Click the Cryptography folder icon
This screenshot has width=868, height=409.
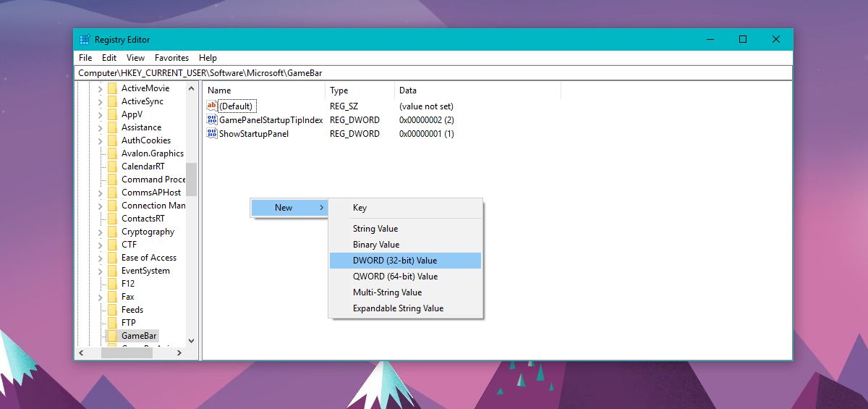tap(112, 232)
